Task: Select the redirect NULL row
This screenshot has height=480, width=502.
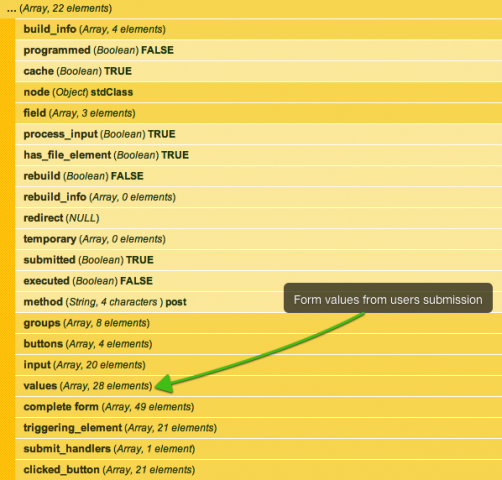Action: [258, 218]
